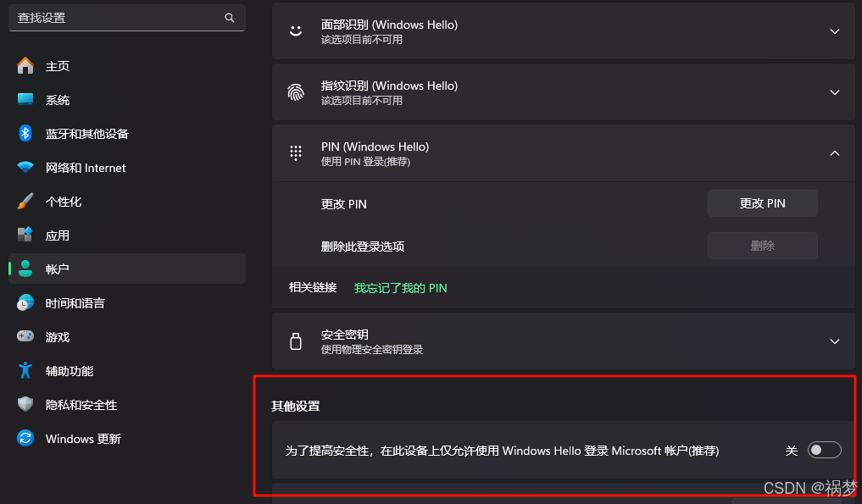The image size is (862, 504).
Task: Toggle the Windows Hello only sign-in switch
Action: click(x=824, y=450)
